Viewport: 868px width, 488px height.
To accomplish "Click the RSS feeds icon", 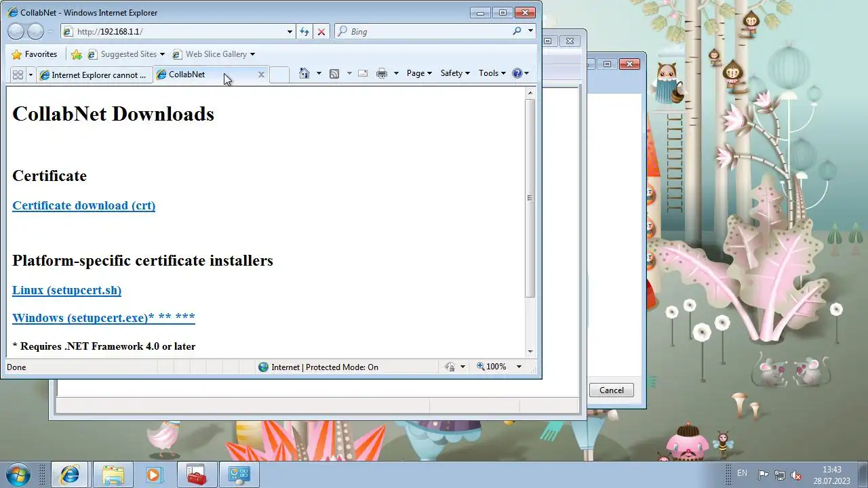I will point(334,73).
